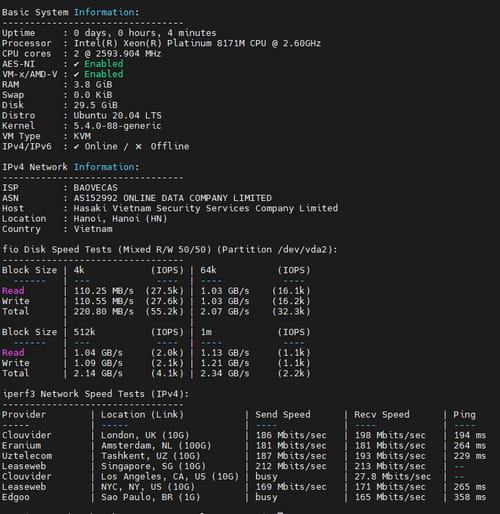
Task: Click the green Enabled text beside VM-x/AMD-V
Action: (104, 74)
